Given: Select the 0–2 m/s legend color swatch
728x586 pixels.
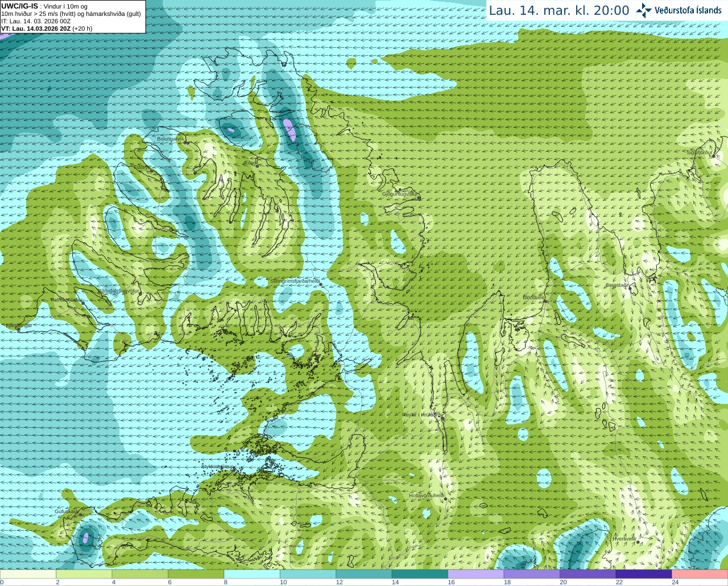Looking at the screenshot, I should (x=28, y=573).
